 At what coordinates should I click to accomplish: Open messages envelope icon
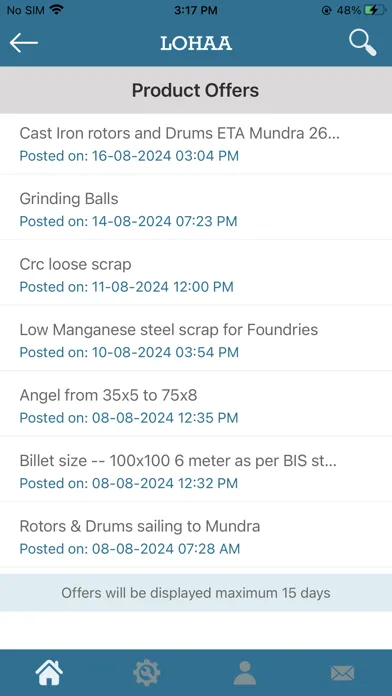coord(343,673)
